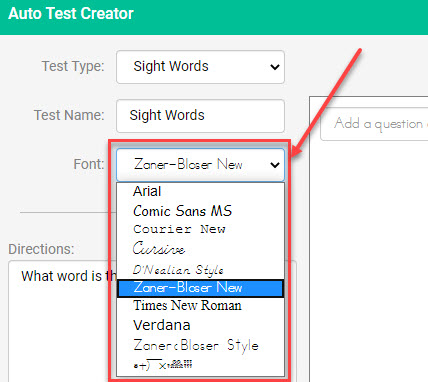428x382 pixels.
Task: Select highlighted Zaner-Bloser New option
Action: coord(200,288)
